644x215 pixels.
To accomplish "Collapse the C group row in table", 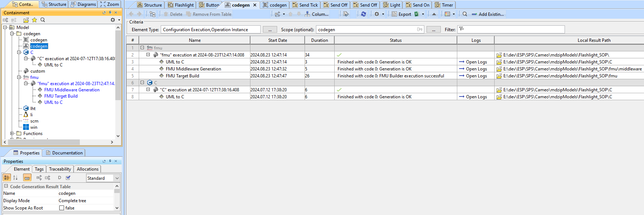I will pos(142,83).
